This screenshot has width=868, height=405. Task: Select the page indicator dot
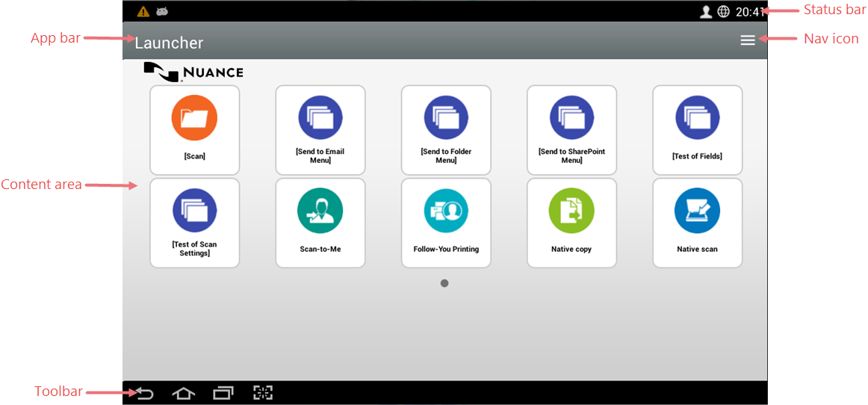pyautogui.click(x=444, y=283)
